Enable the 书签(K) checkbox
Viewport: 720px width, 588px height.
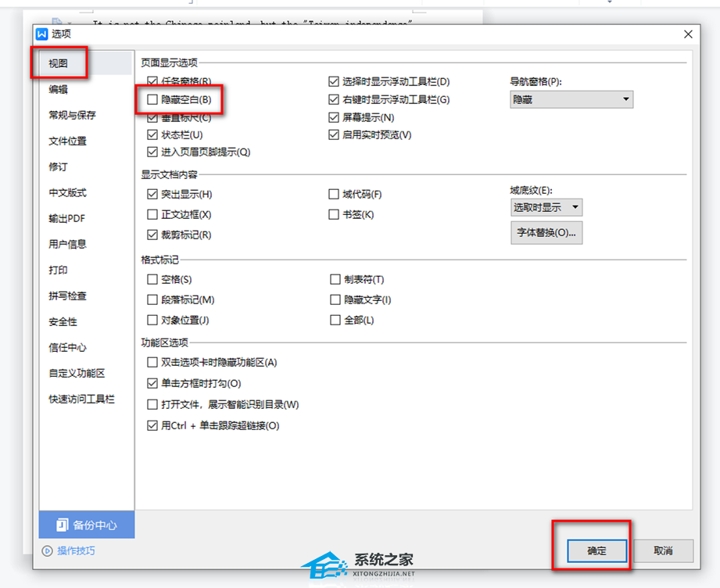tap(334, 214)
